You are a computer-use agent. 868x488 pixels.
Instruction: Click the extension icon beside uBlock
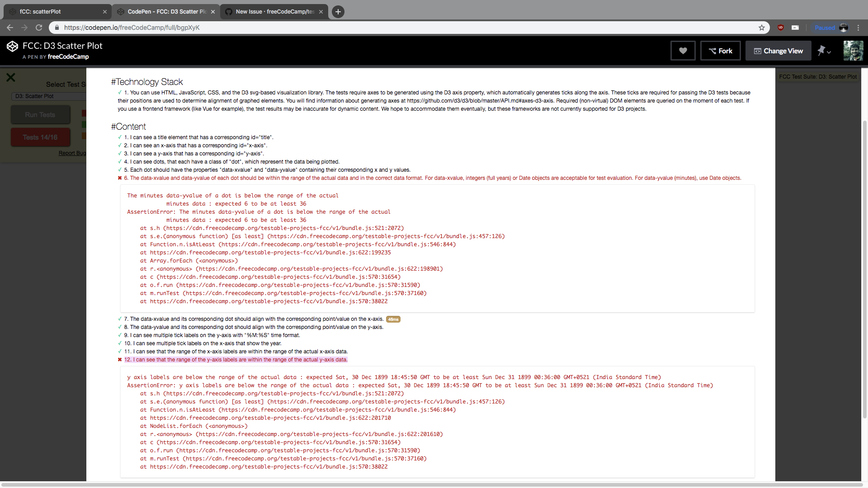[795, 28]
